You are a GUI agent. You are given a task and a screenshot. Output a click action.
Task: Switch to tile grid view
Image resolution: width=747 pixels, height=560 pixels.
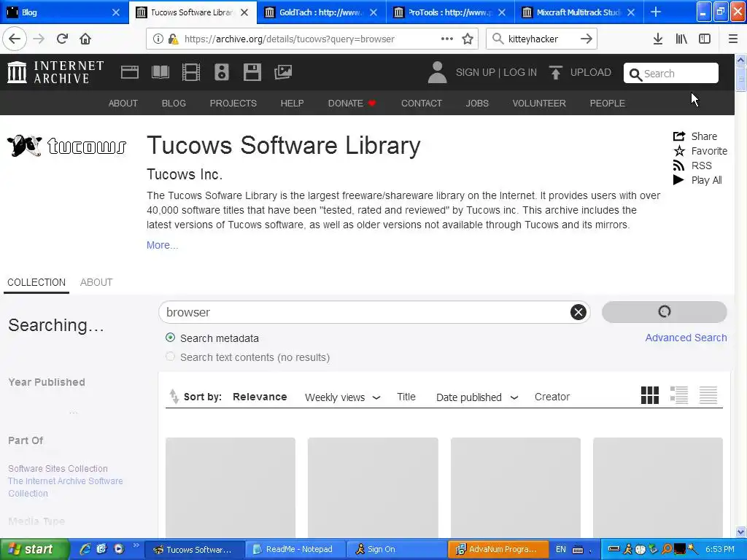(x=650, y=395)
